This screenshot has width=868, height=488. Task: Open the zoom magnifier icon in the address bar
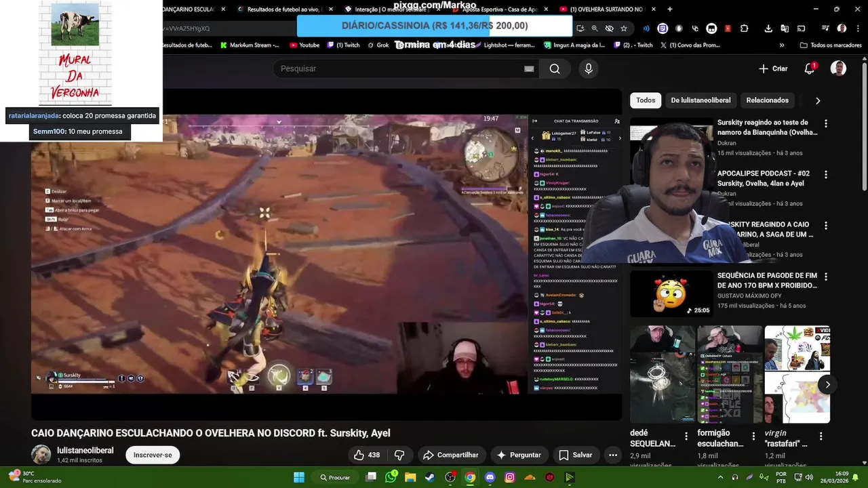594,28
